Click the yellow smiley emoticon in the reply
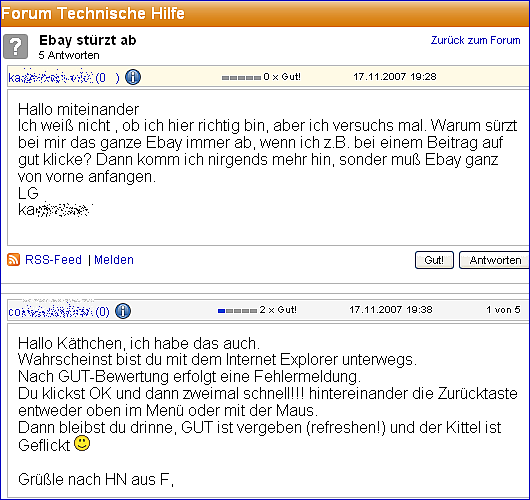The image size is (530, 500). (x=82, y=443)
